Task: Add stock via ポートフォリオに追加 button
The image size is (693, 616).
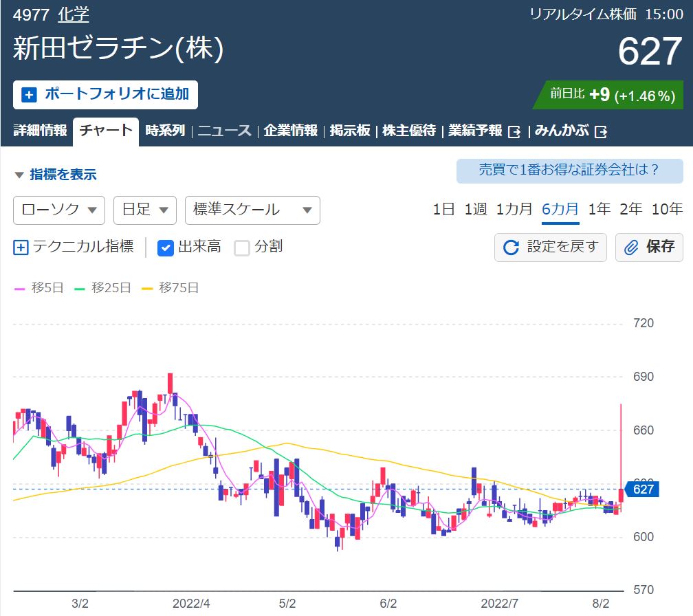Action: click(x=106, y=95)
